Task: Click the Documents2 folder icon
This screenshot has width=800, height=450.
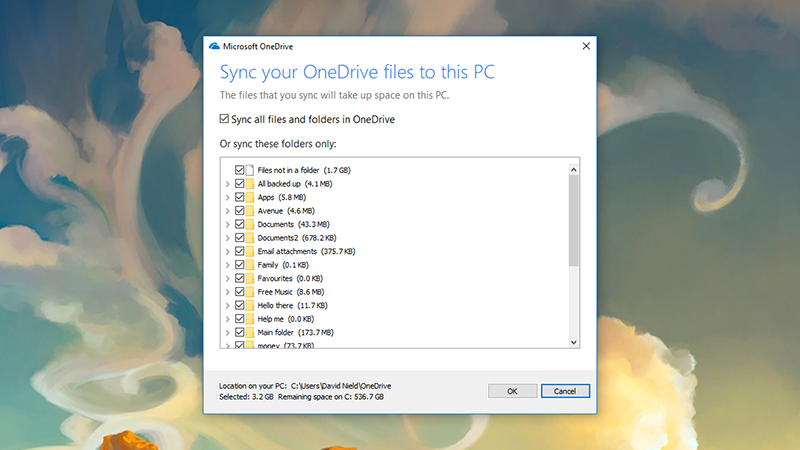Action: click(x=249, y=238)
